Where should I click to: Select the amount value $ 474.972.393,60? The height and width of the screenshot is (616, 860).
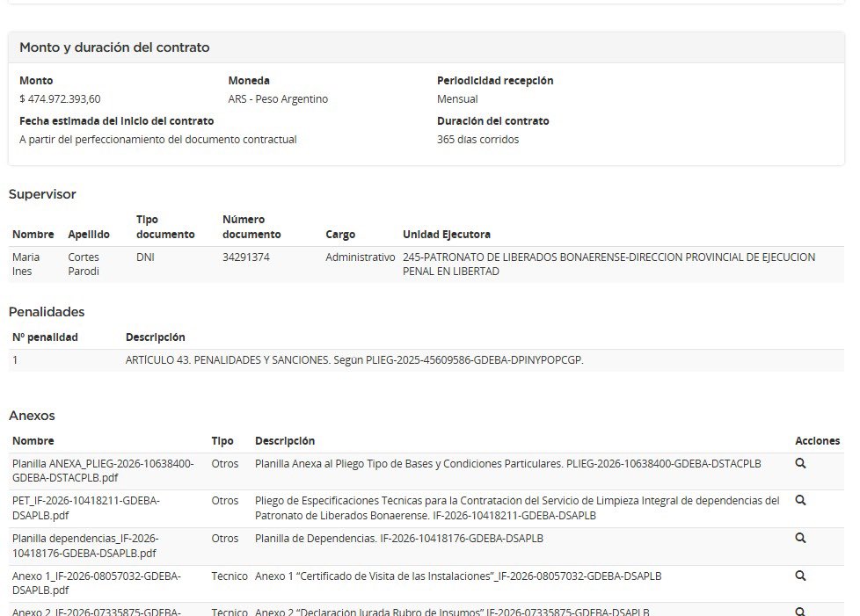point(60,99)
